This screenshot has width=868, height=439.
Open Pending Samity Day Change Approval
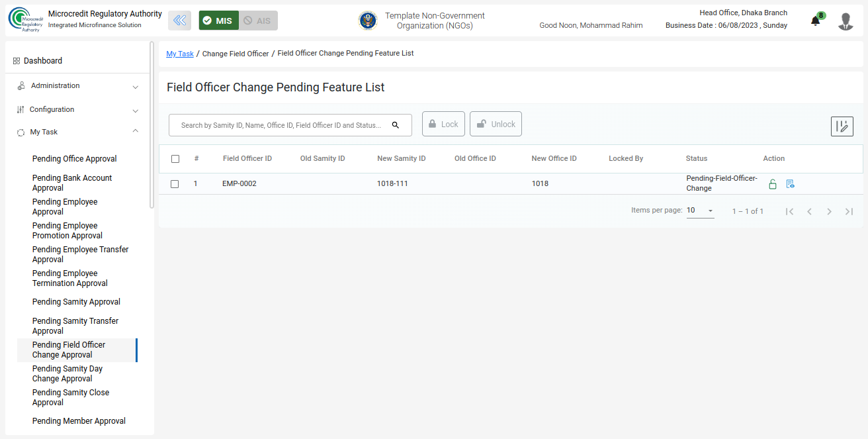[67, 373]
